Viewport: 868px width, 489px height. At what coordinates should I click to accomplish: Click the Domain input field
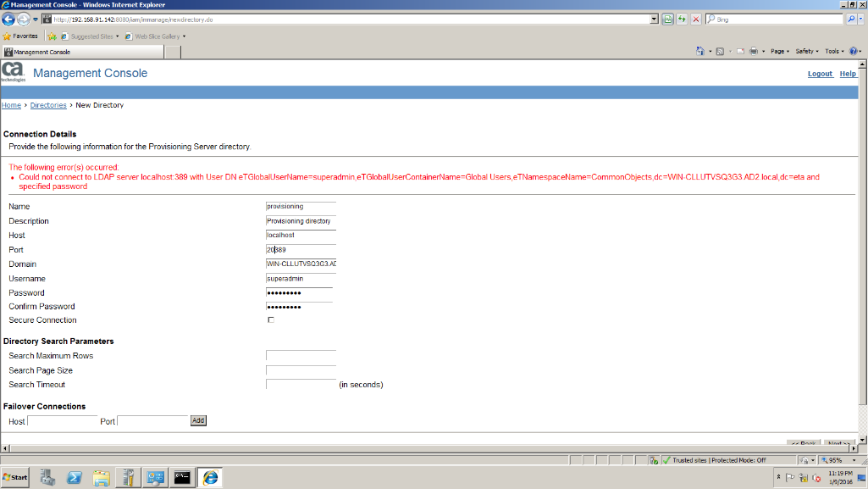point(301,264)
